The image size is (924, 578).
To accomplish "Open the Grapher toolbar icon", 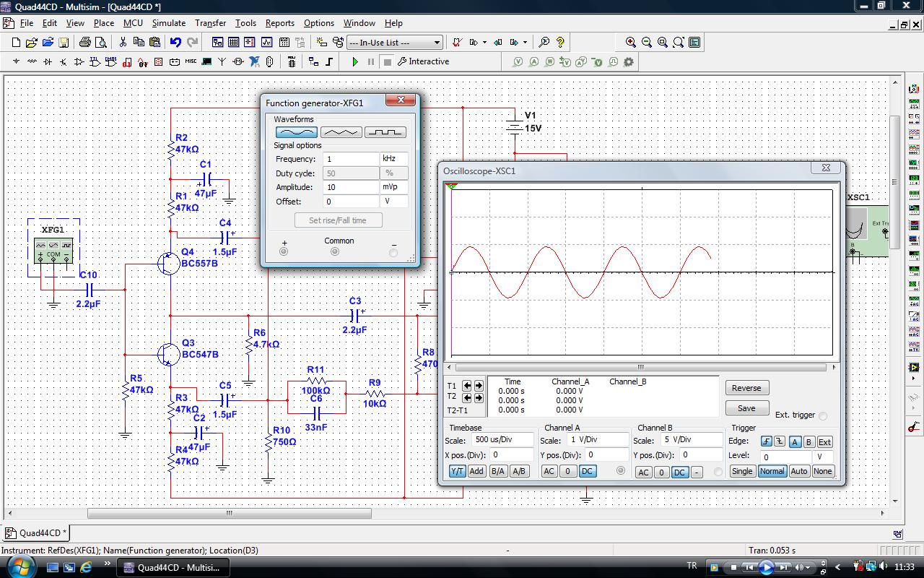I will pos(266,43).
